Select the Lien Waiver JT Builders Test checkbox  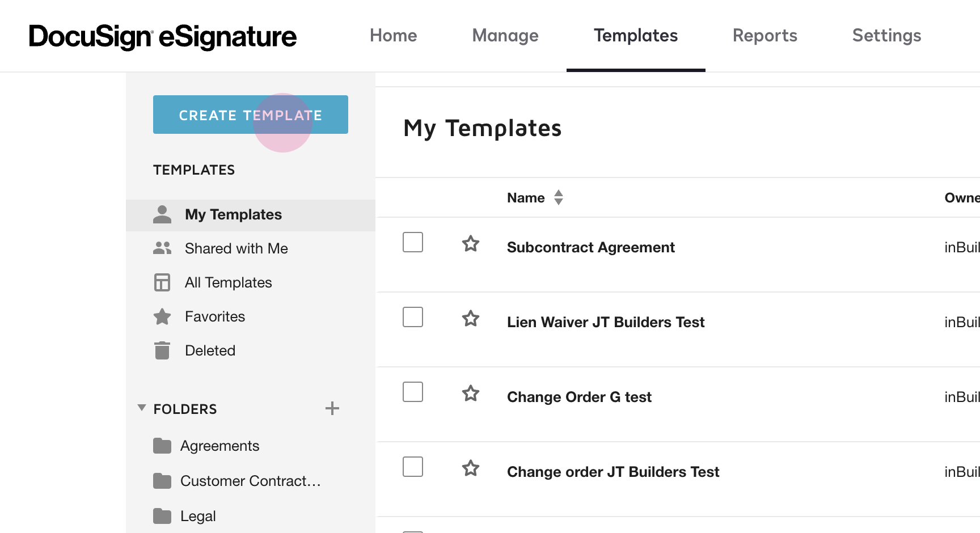click(413, 317)
